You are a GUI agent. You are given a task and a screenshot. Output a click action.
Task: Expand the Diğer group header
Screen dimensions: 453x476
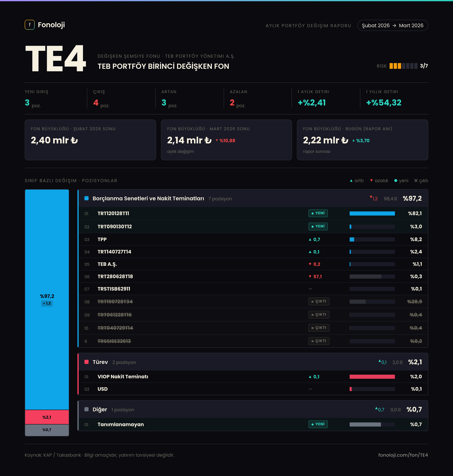click(x=253, y=409)
